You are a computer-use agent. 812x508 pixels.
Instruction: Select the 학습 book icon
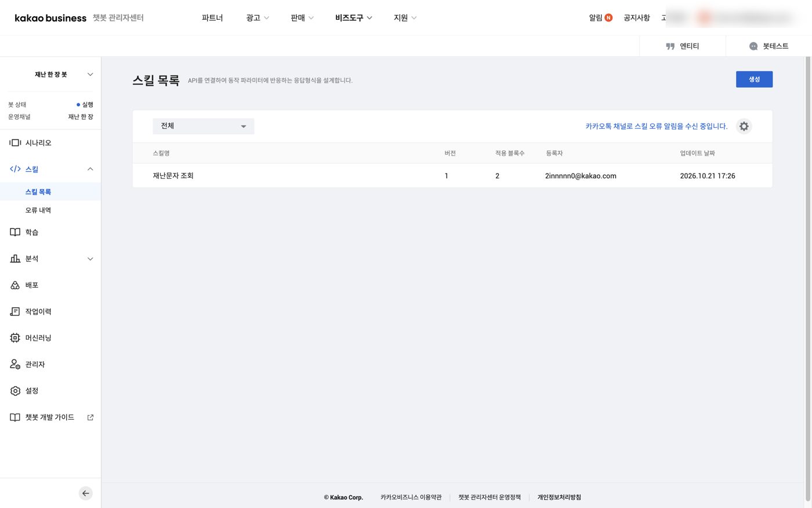[x=15, y=232]
